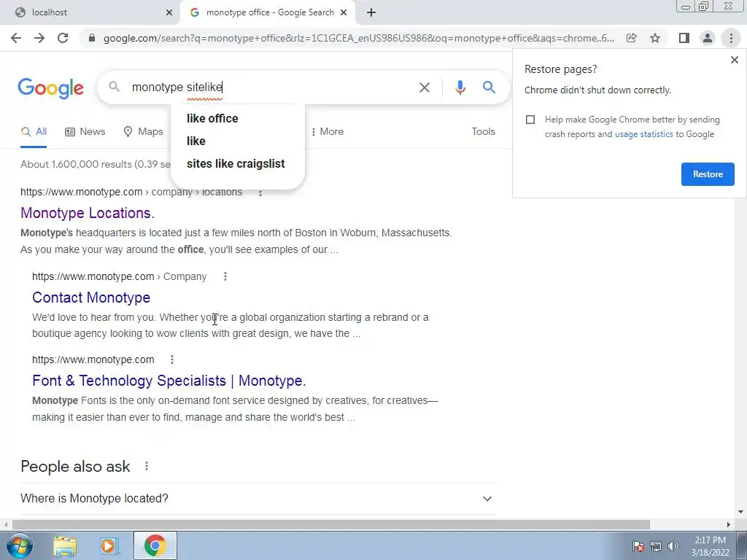Click the Google logo
Screen dimensions: 747x560
[50, 88]
